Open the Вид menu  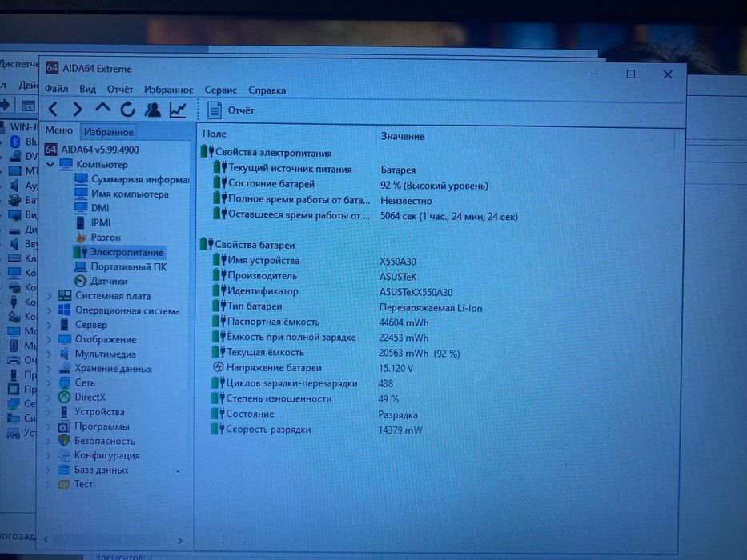[x=87, y=89]
